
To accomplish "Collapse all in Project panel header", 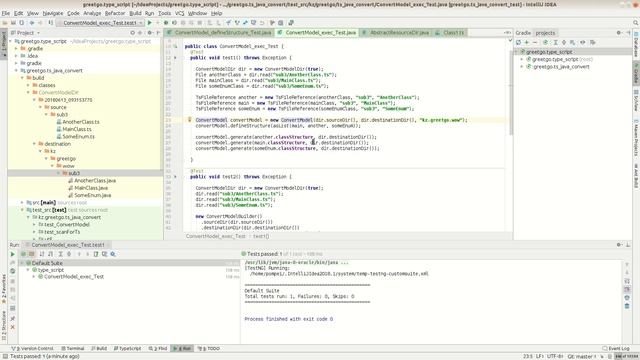I will 140,33.
